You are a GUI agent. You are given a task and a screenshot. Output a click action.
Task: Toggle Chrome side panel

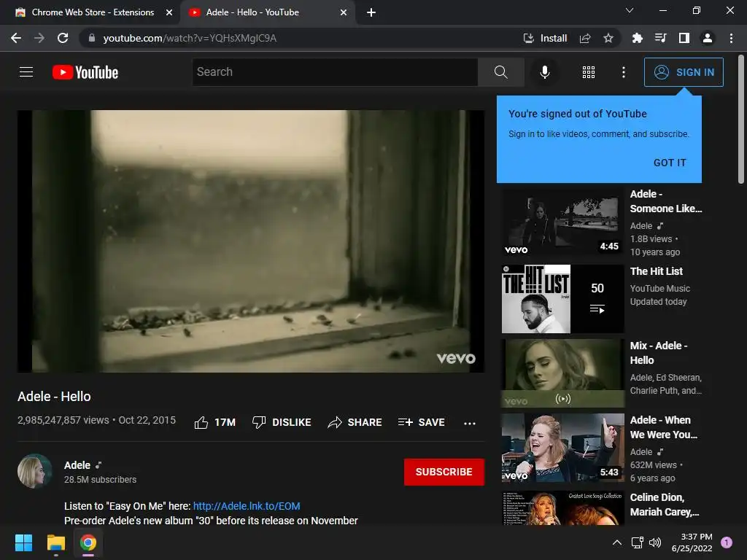pos(684,38)
